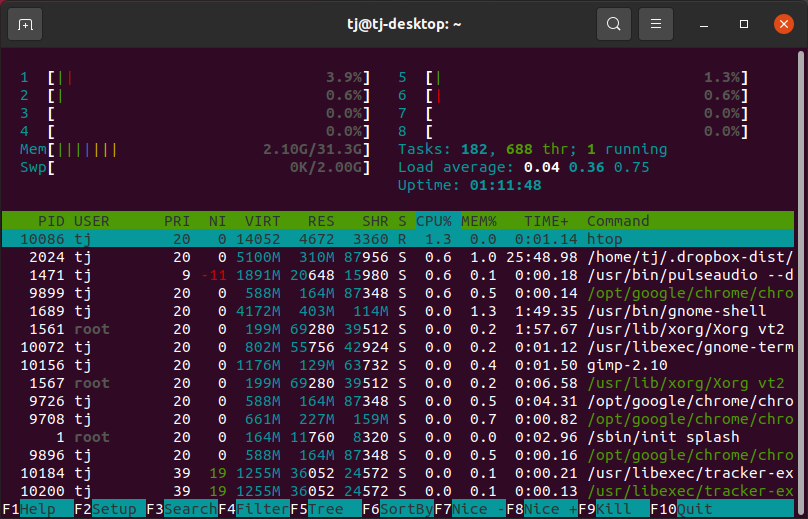The height and width of the screenshot is (519, 808).
Task: Open the hamburger menu in title bar
Action: click(655, 24)
